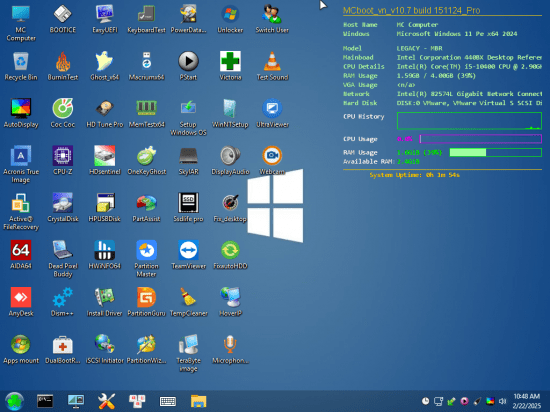Open the Partition Master icon
Image resolution: width=550 pixels, height=412 pixels.
(x=146, y=259)
